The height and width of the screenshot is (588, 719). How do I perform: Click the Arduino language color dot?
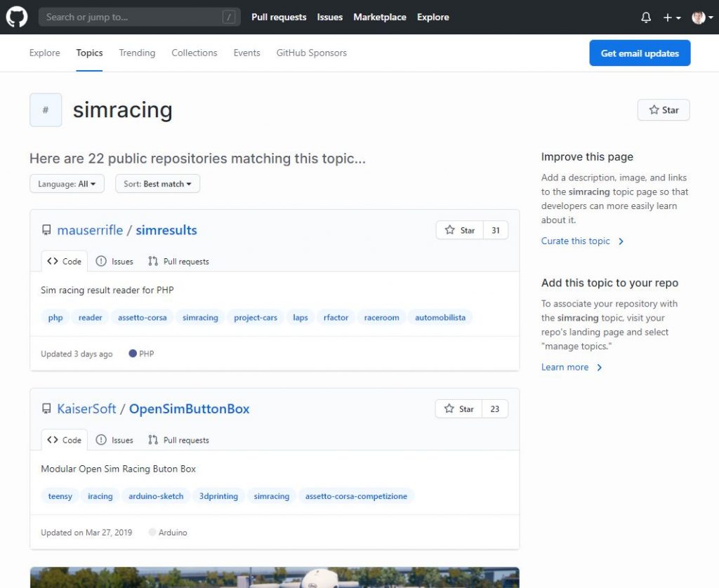pyautogui.click(x=152, y=532)
